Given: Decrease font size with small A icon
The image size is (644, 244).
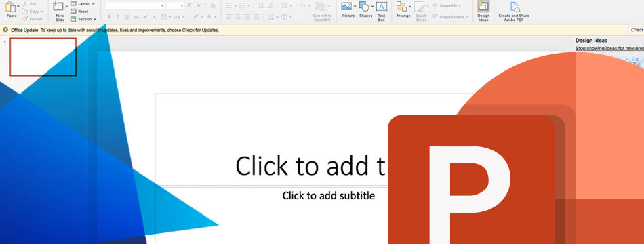Looking at the screenshot, I should point(199,5).
